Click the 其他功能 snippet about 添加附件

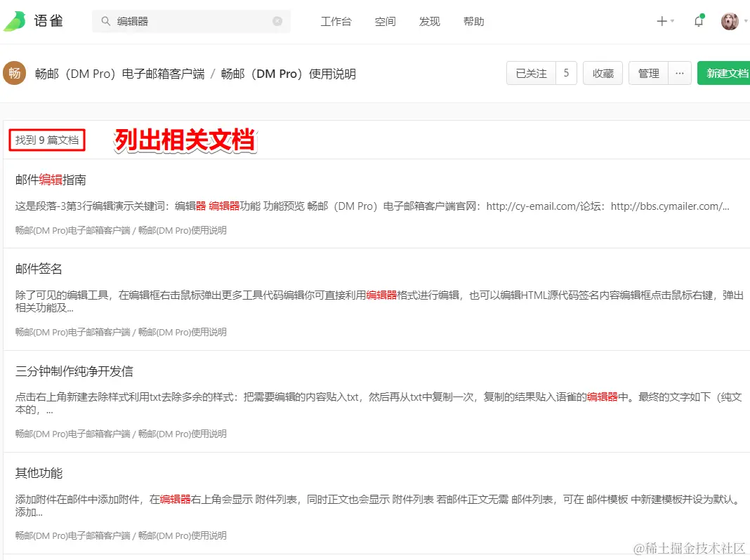point(379,505)
